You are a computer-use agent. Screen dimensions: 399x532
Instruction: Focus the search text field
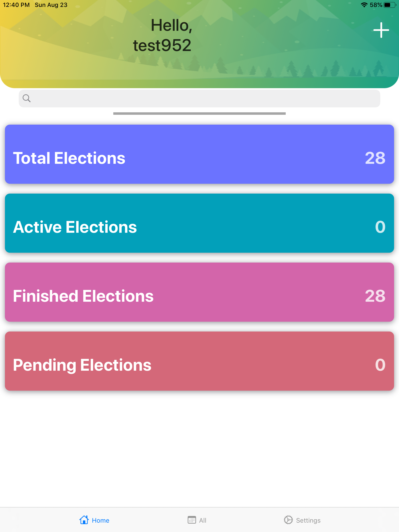[204, 99]
